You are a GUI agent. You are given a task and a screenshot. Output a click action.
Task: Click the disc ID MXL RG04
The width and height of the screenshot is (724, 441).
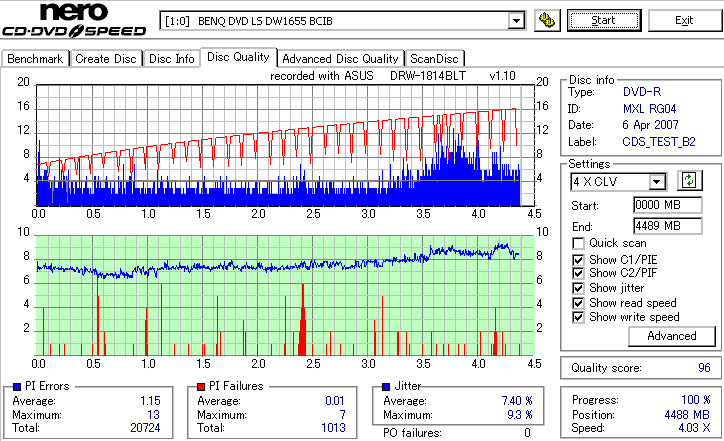click(649, 109)
